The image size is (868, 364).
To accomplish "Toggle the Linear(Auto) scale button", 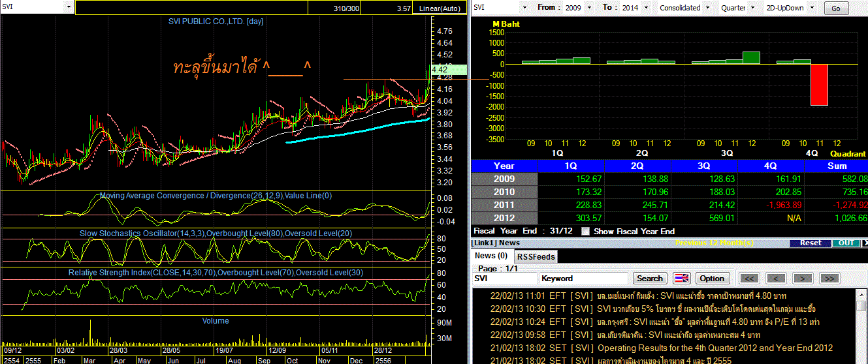I will [x=440, y=8].
